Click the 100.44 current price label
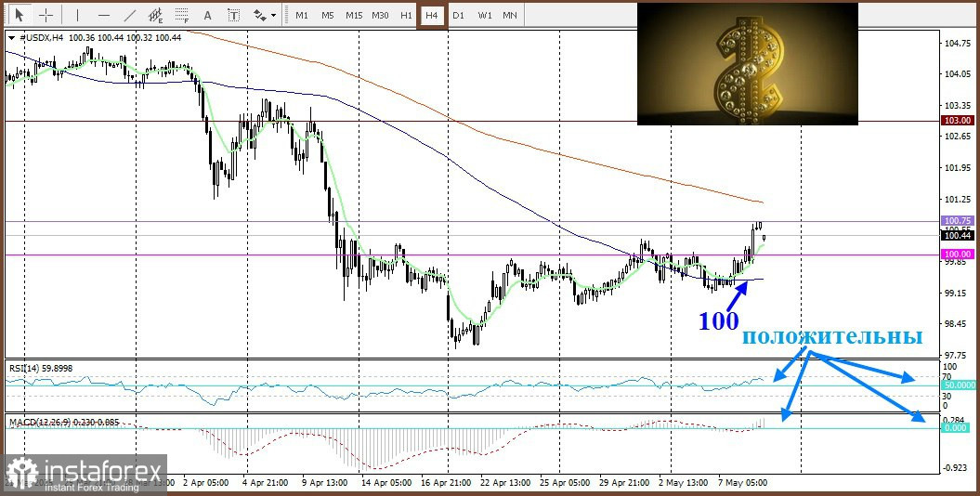 (958, 236)
